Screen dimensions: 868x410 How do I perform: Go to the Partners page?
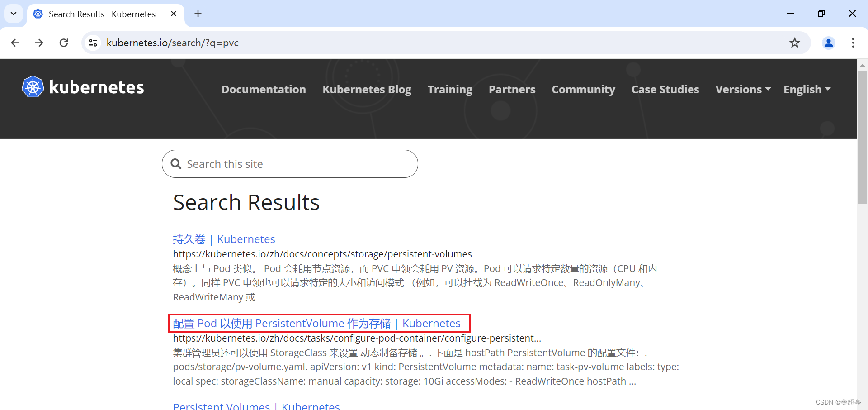pyautogui.click(x=512, y=89)
